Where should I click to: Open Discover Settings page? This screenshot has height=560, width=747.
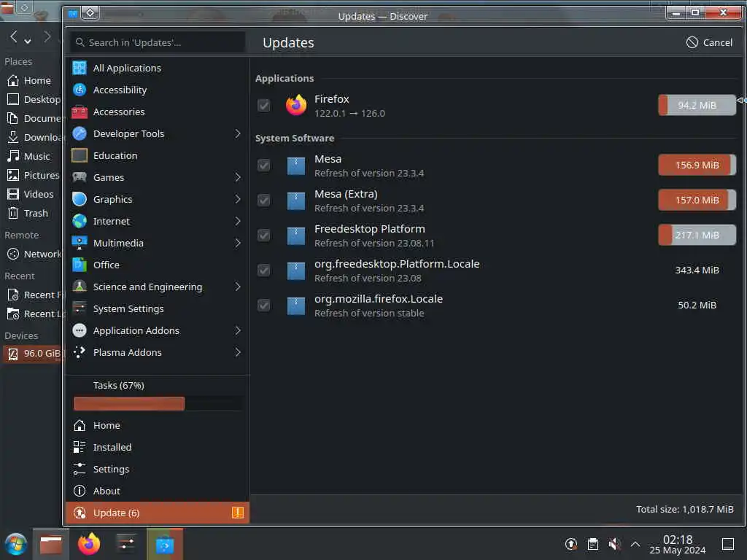click(x=158, y=469)
